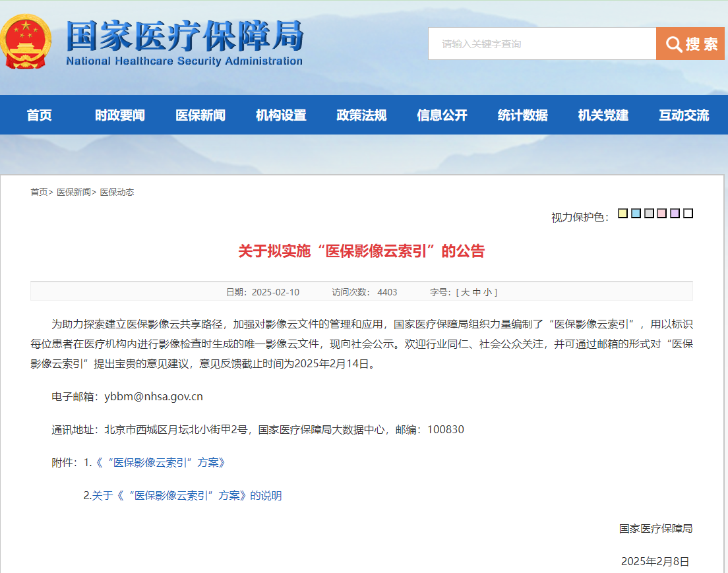The height and width of the screenshot is (573, 728).
Task: Click the 医保动态 breadcrumb link
Action: point(117,193)
